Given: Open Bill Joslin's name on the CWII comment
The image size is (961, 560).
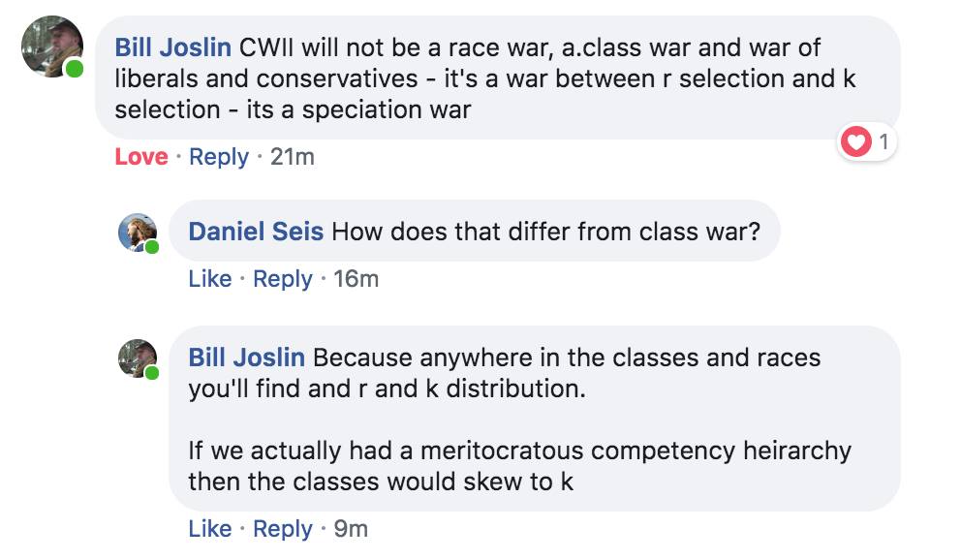Looking at the screenshot, I should pos(172,47).
